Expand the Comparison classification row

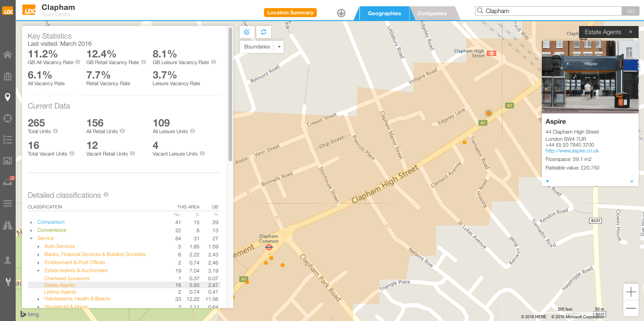click(x=31, y=222)
